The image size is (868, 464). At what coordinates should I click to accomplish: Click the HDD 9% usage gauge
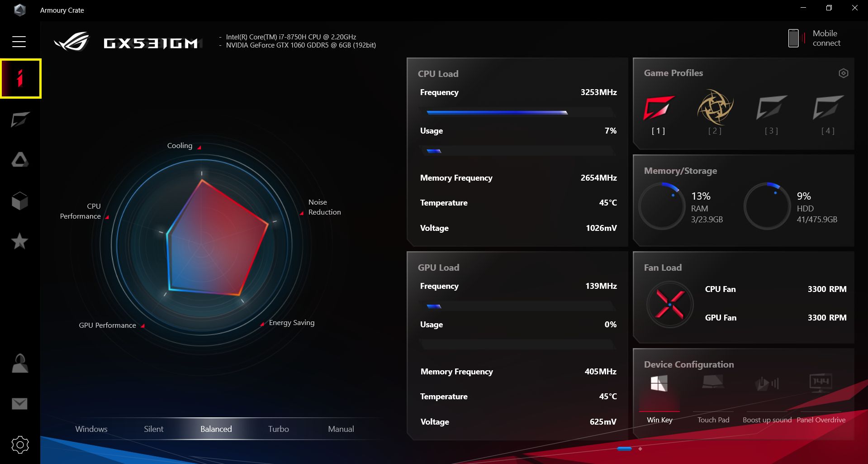[767, 206]
